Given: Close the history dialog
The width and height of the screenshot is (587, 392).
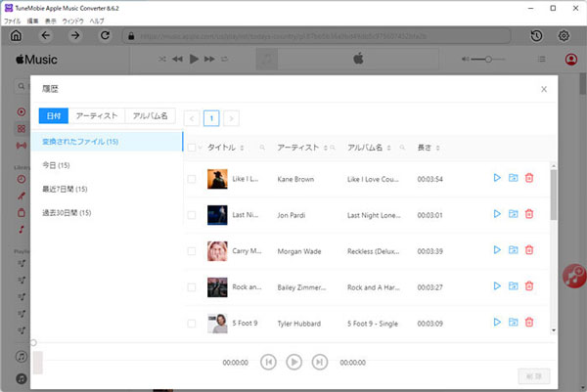Looking at the screenshot, I should pyautogui.click(x=544, y=89).
